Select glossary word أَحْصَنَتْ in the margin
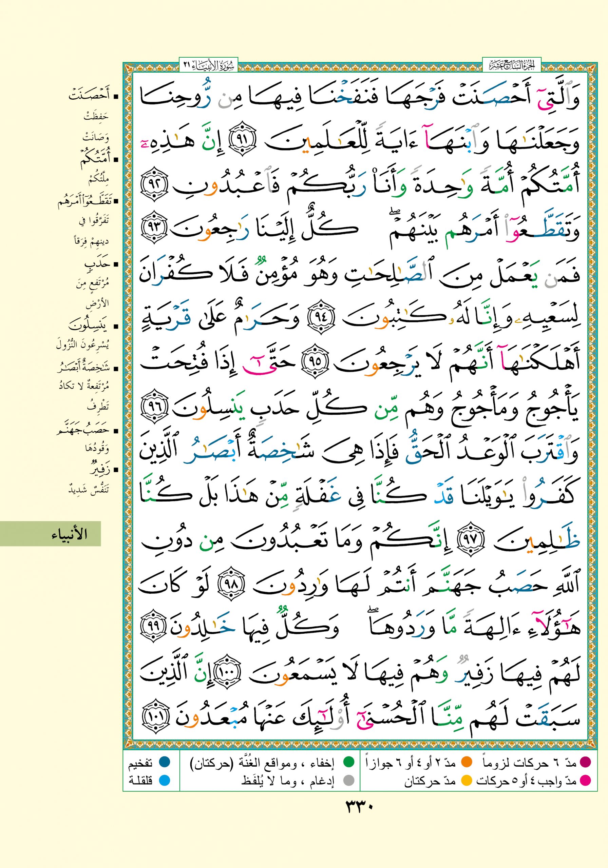Screen dimensions: 608x868 pyautogui.click(x=89, y=96)
